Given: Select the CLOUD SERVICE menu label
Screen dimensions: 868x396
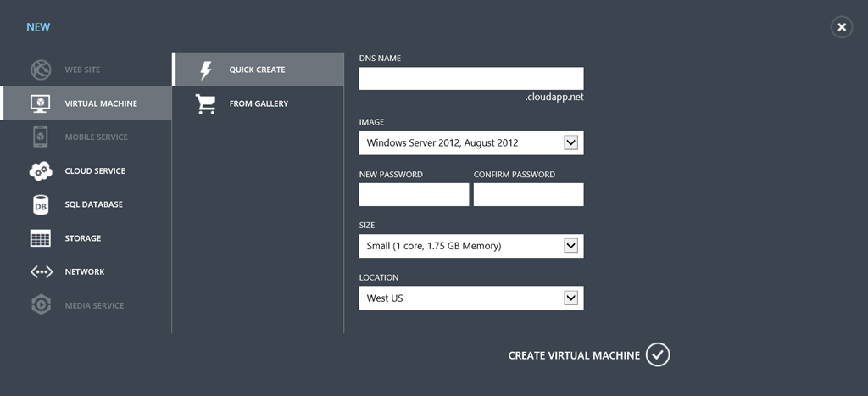Looking at the screenshot, I should (95, 170).
